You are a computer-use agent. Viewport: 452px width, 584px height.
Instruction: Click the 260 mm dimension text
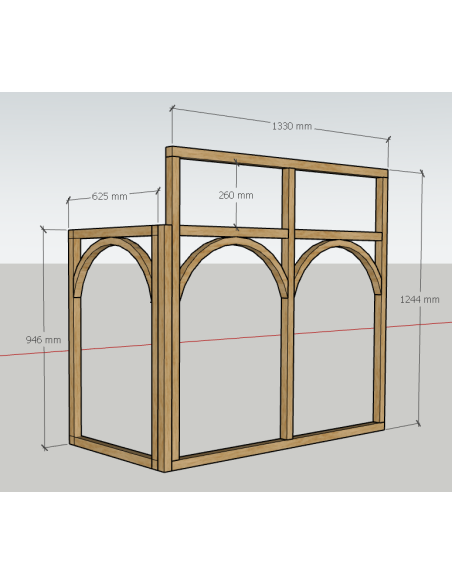pos(236,195)
